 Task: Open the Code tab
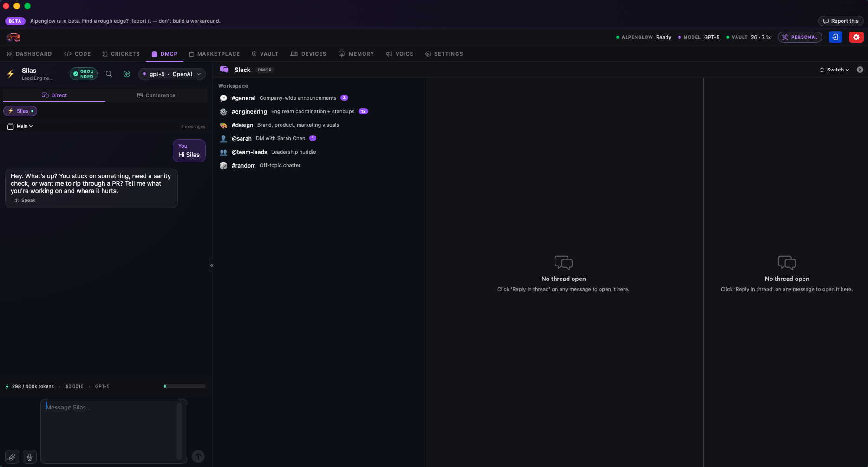click(77, 54)
